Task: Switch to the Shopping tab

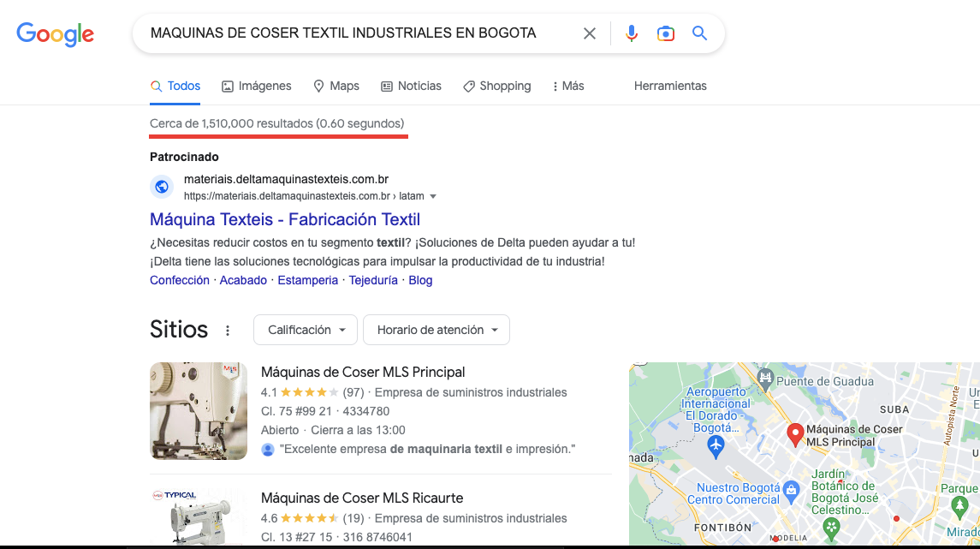Action: click(497, 87)
